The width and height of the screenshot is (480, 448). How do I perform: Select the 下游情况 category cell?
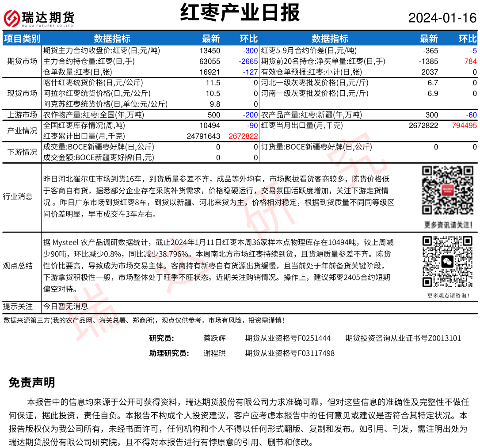[22, 152]
